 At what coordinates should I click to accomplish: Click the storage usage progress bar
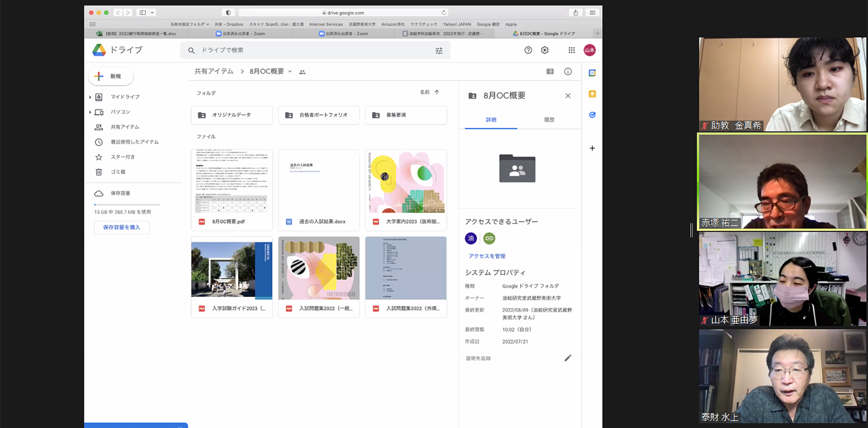coord(126,204)
